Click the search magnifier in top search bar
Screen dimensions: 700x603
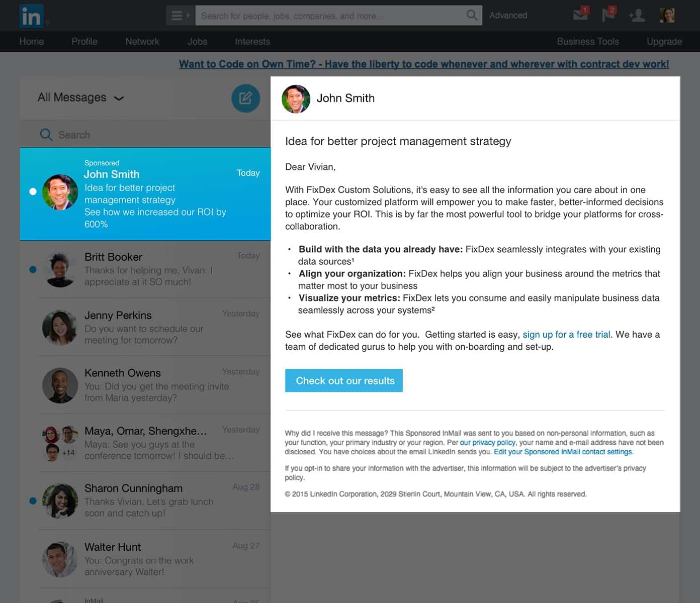pos(471,16)
